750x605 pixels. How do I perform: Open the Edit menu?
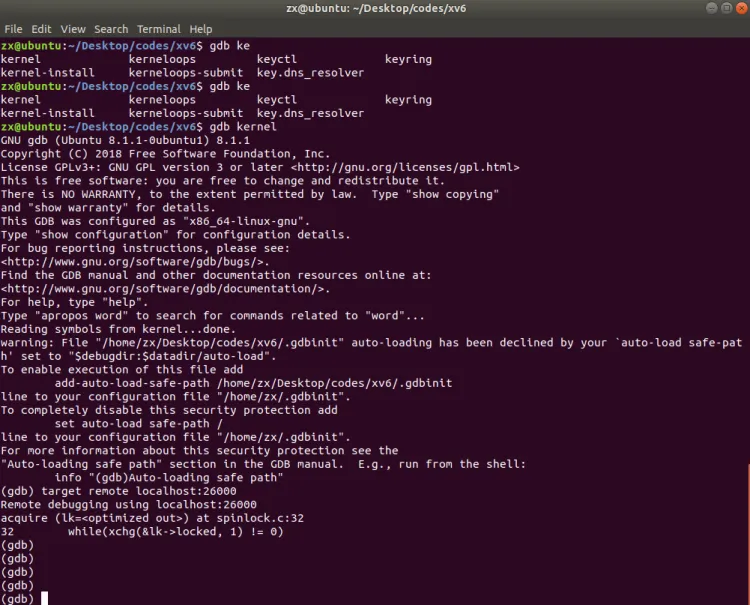[41, 29]
